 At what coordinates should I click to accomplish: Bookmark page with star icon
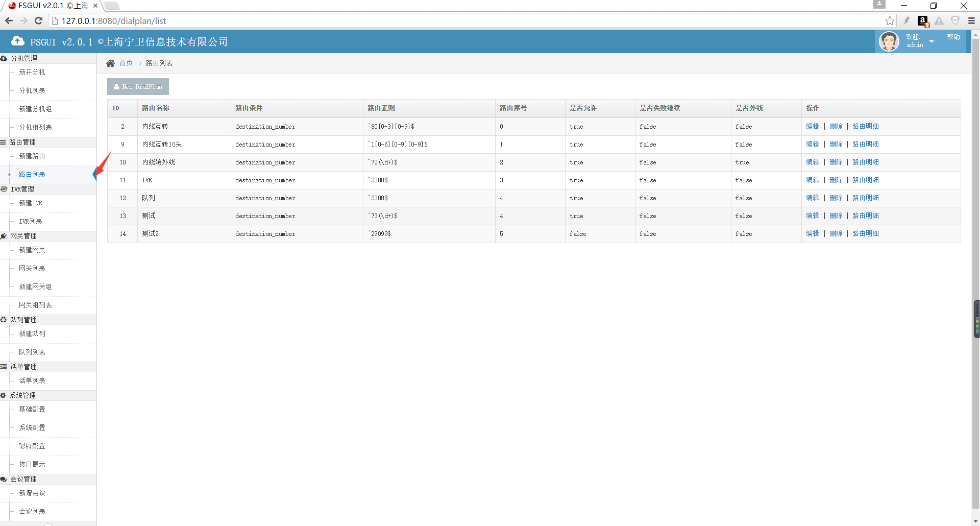click(x=890, y=21)
